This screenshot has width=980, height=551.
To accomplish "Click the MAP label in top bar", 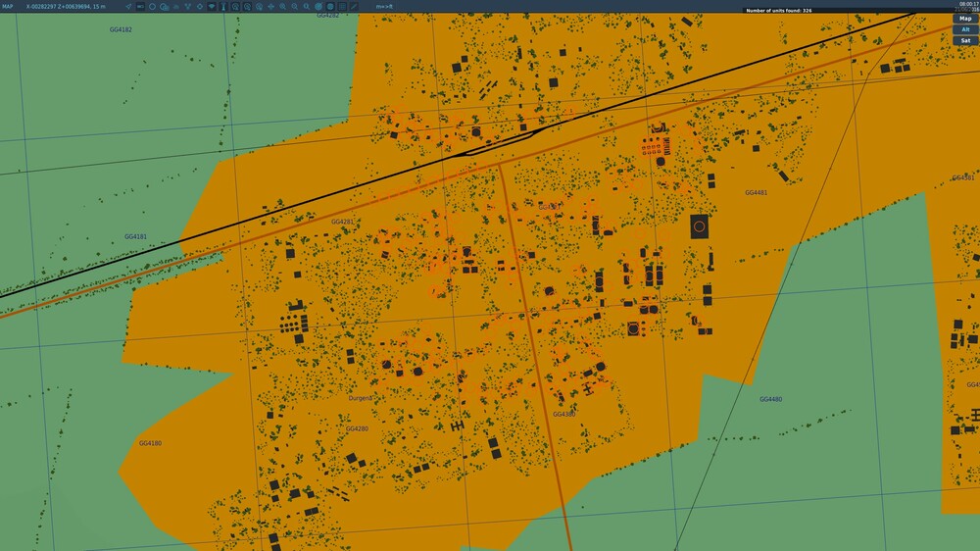I will [8, 6].
